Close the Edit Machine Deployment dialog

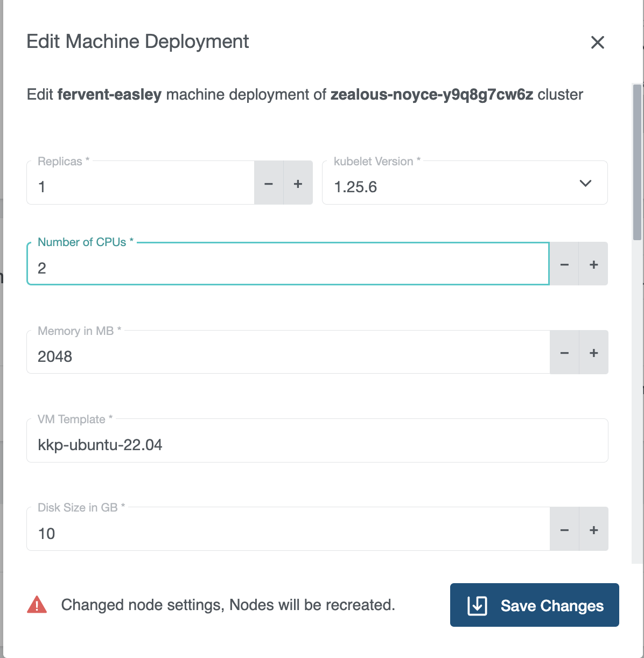598,43
